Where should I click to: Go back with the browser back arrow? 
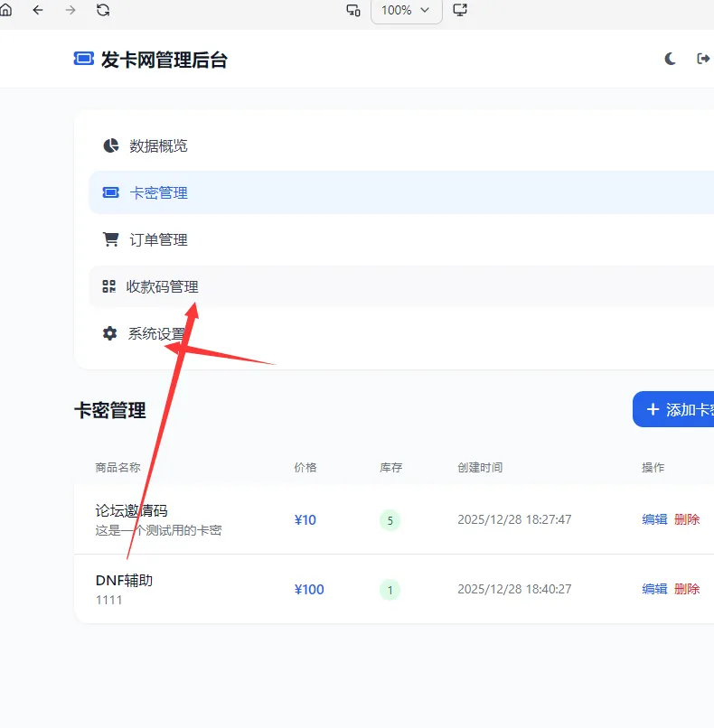pos(38,10)
